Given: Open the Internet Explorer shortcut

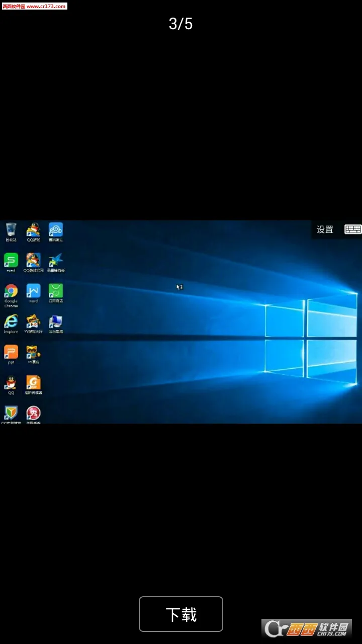Looking at the screenshot, I should click(11, 322).
